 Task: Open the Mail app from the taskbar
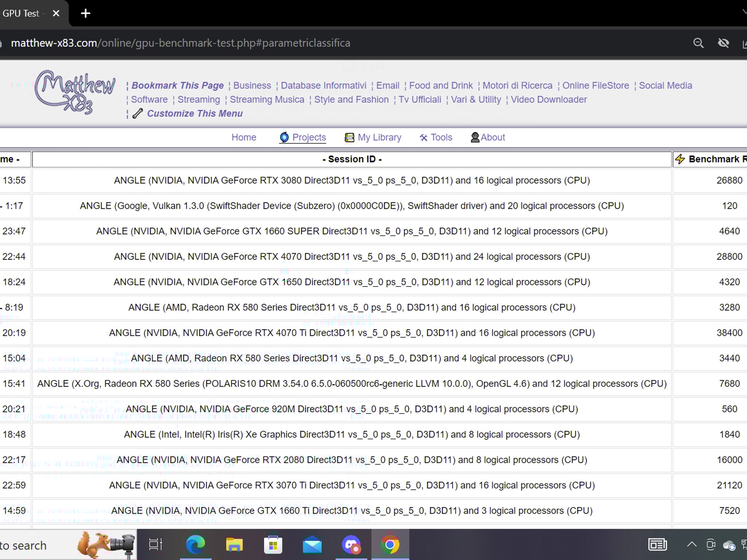tap(312, 545)
